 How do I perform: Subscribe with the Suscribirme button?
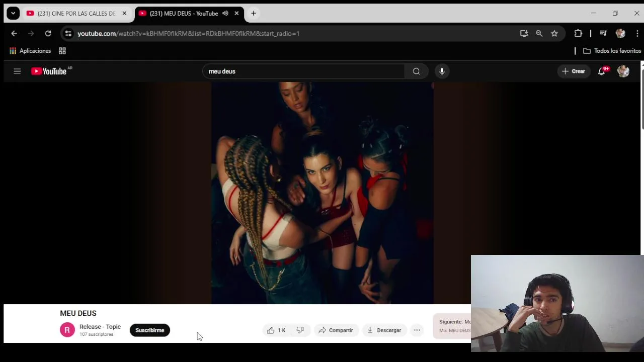150,330
